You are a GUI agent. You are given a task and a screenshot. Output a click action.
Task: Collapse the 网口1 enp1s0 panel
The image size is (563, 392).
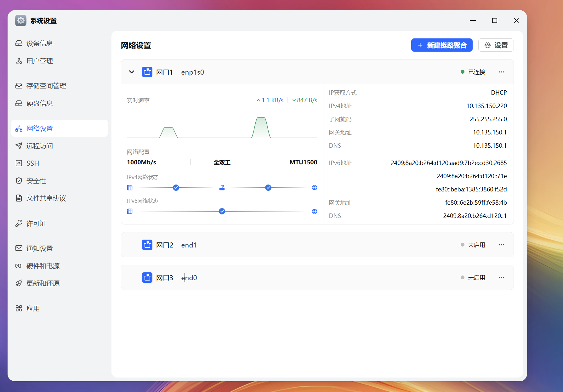click(x=132, y=72)
